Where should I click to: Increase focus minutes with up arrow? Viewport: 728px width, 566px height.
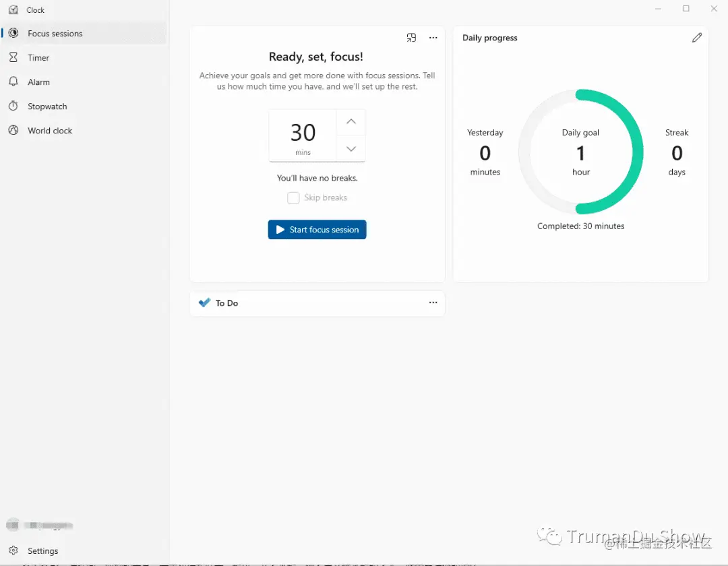pyautogui.click(x=351, y=122)
